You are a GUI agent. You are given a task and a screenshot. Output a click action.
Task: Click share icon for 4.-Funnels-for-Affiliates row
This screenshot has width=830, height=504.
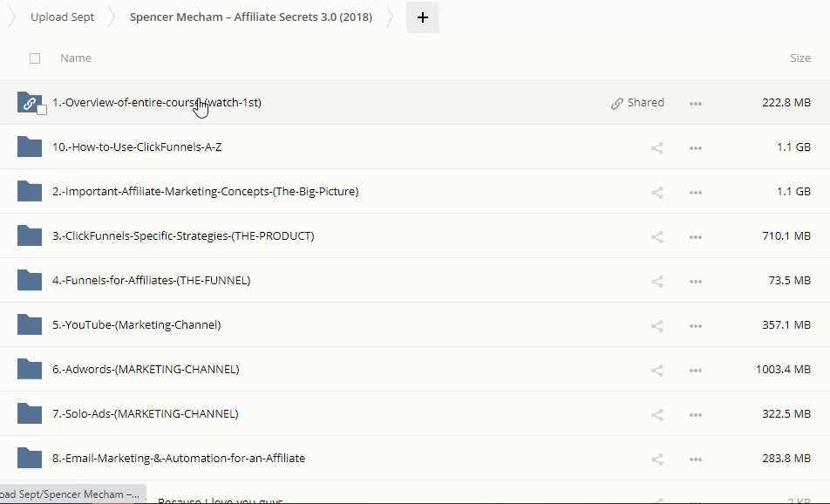pos(657,281)
